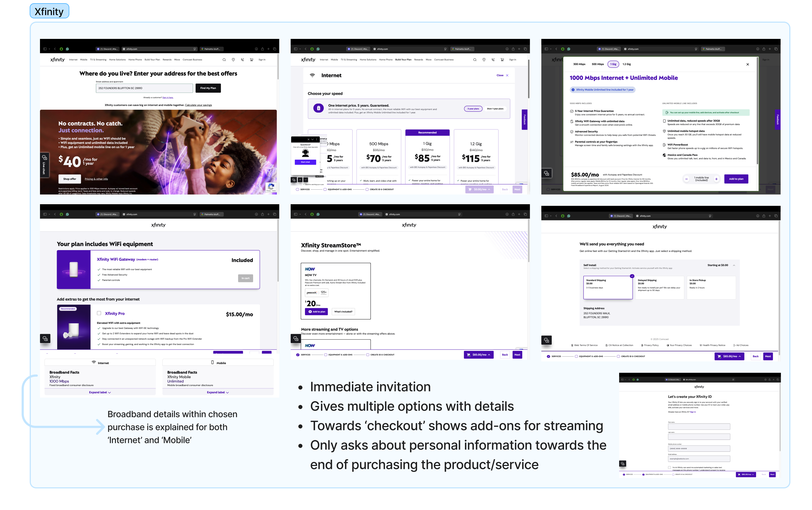
Task: Close the 1000 Mbps Internet plan modal
Action: (x=748, y=64)
